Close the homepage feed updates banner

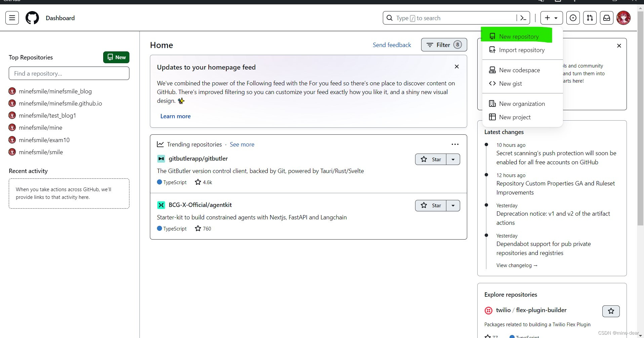(457, 67)
